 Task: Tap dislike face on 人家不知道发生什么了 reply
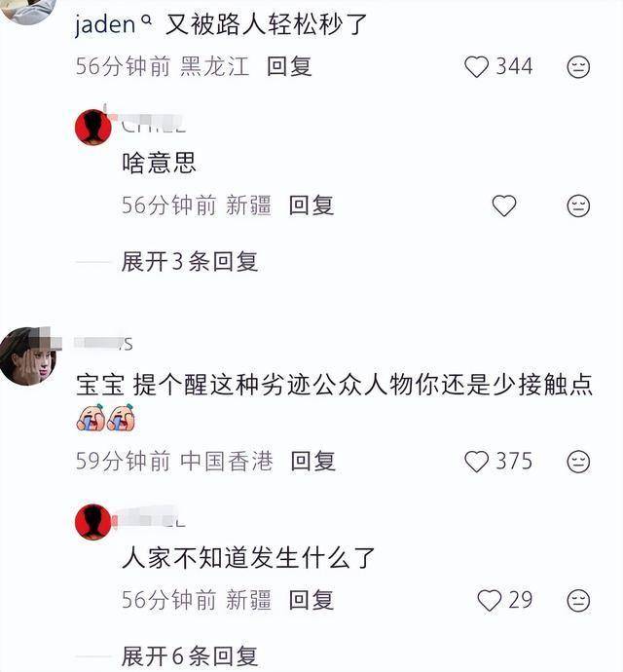point(578,601)
